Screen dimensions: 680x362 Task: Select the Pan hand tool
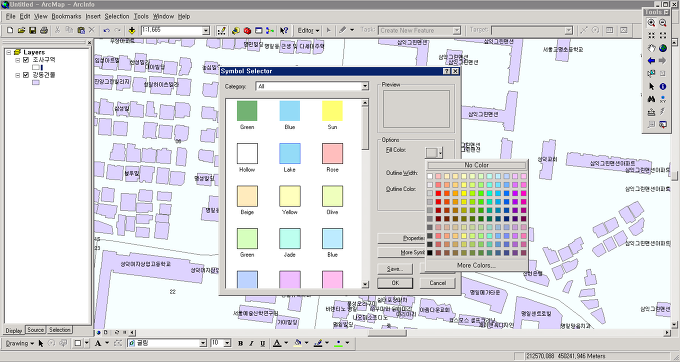click(651, 48)
